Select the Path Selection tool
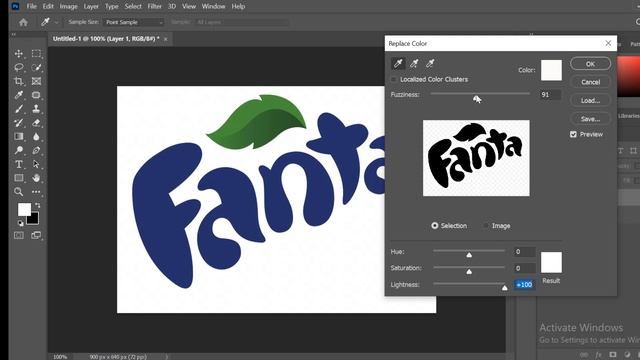The height and width of the screenshot is (360, 640). [x=36, y=164]
